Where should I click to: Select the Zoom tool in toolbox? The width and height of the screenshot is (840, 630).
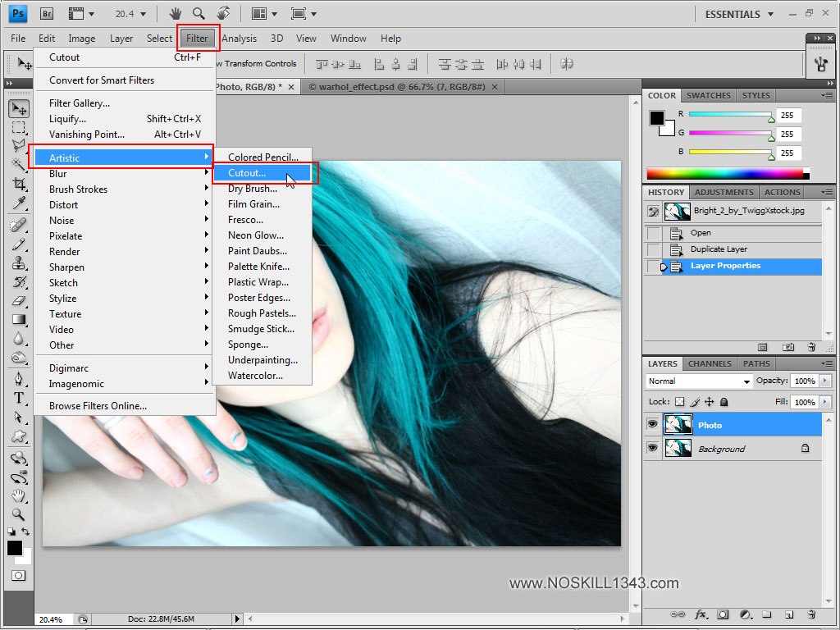point(20,514)
